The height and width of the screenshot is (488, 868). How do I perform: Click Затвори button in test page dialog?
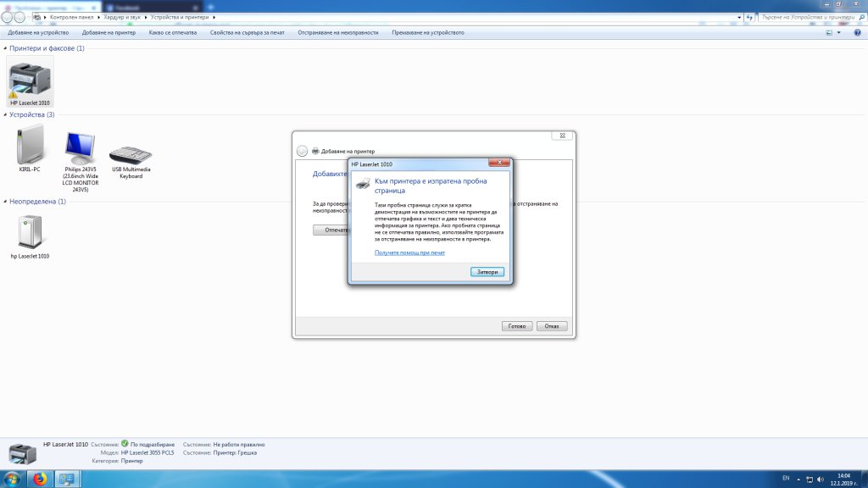point(487,272)
